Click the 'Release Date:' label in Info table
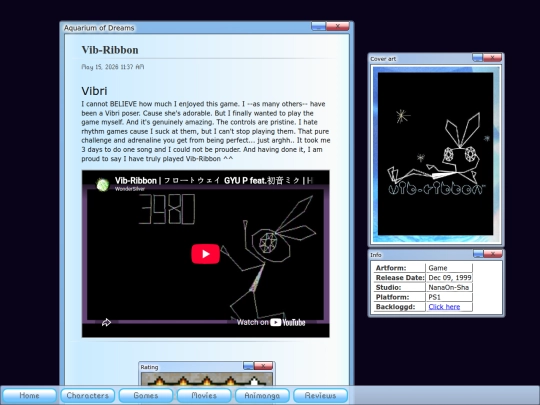This screenshot has width=540, height=405. coord(400,278)
